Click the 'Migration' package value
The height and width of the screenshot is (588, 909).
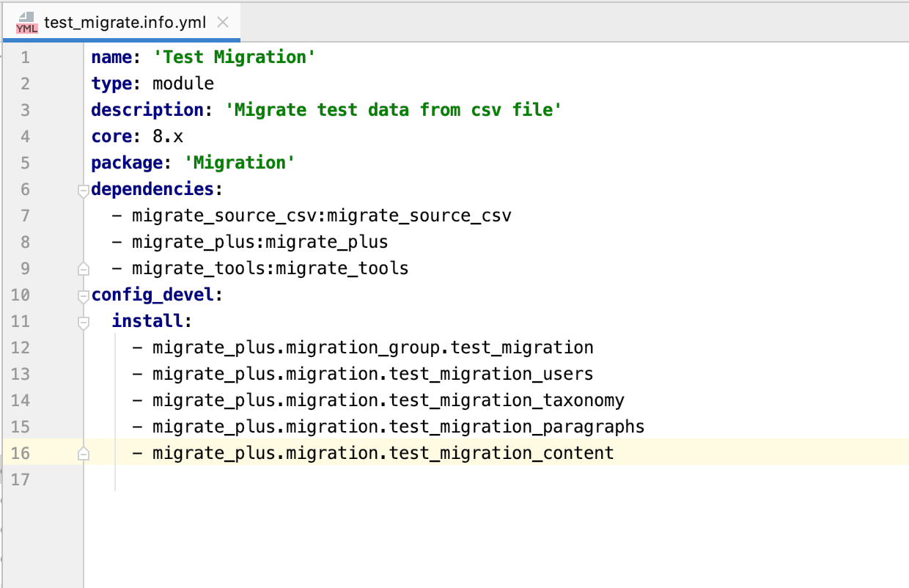(240, 162)
